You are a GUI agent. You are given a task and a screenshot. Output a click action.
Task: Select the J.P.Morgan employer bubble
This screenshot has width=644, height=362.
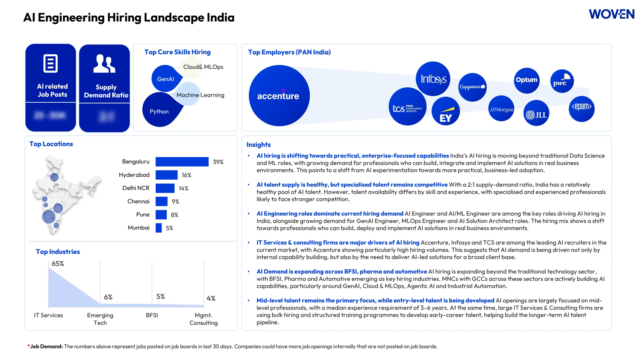click(501, 108)
